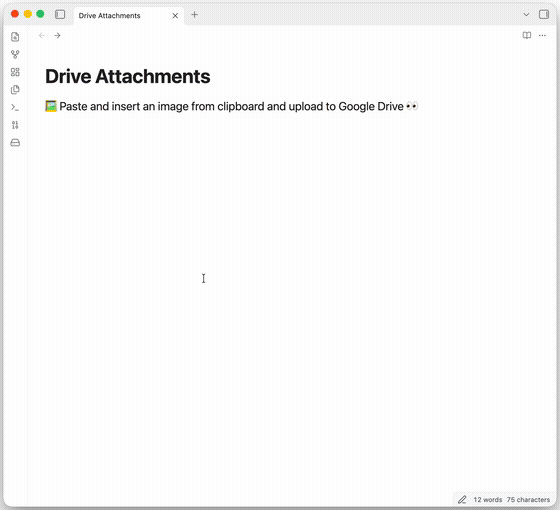
Task: Click the templates copy icon in ribbon
Action: pyautogui.click(x=15, y=90)
